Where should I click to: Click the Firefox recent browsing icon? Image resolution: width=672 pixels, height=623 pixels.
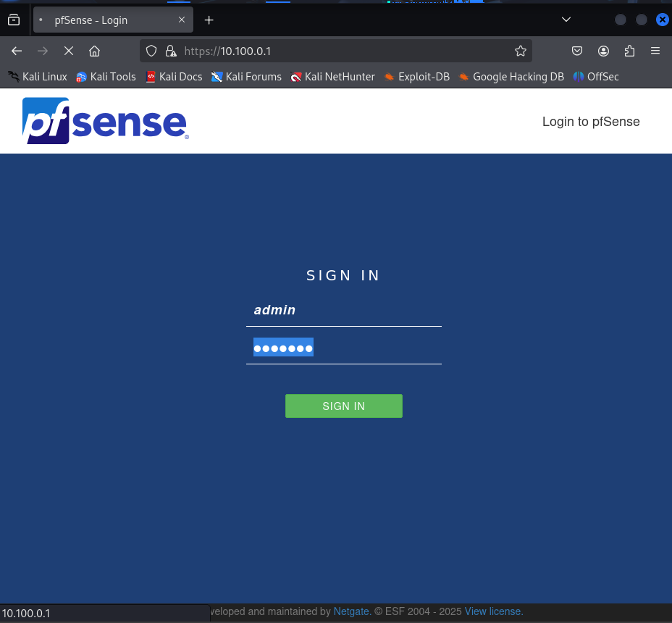click(14, 20)
